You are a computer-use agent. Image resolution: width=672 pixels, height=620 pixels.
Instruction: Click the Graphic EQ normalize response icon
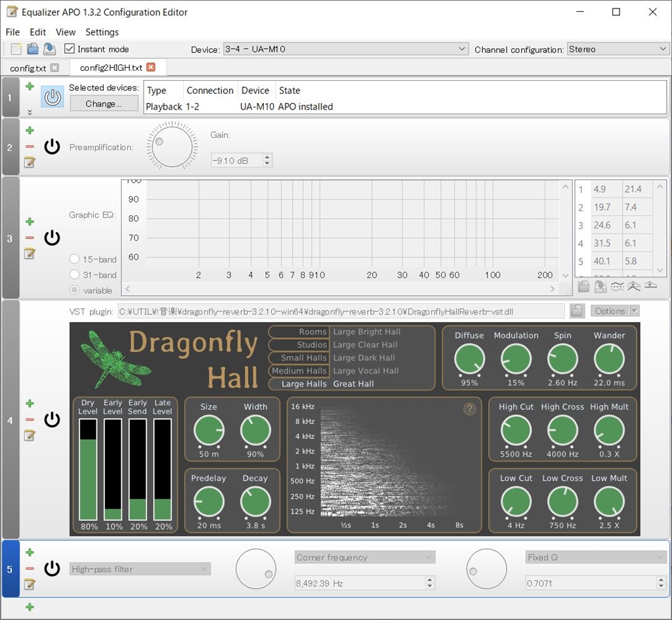coord(634,286)
